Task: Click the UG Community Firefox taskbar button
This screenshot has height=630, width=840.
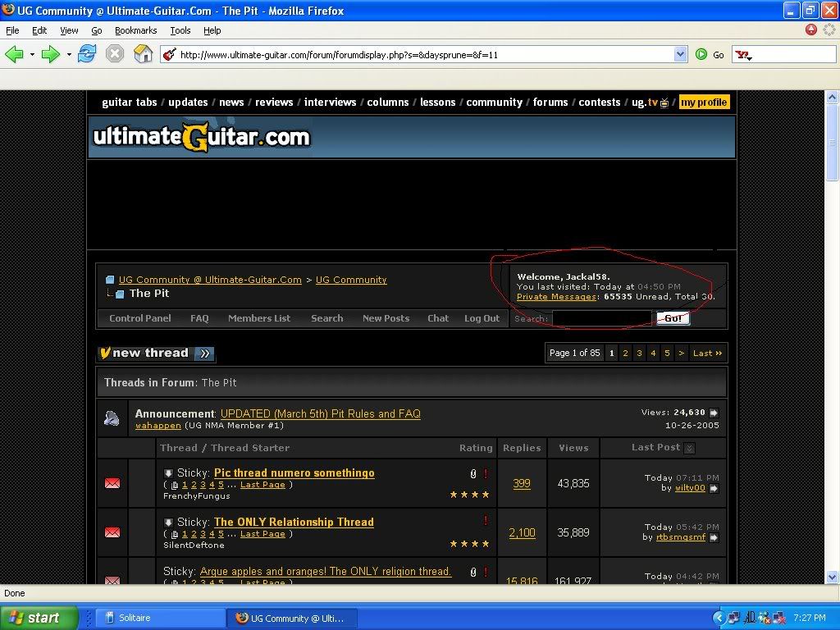Action: 291,618
